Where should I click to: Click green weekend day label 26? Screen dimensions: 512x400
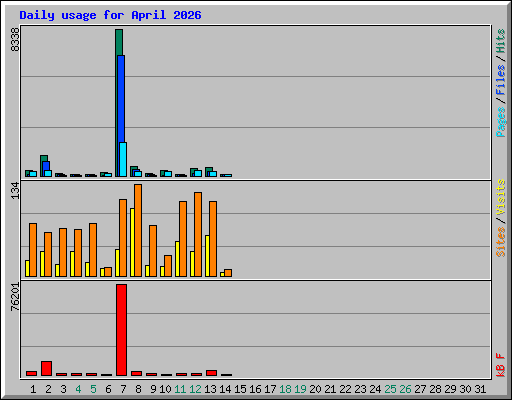click(x=405, y=389)
